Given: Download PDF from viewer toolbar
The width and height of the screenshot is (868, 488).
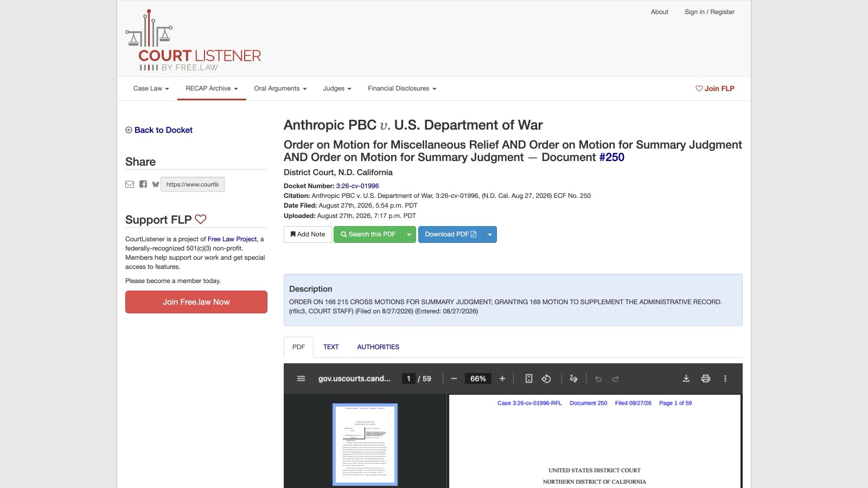Looking at the screenshot, I should click(x=686, y=378).
